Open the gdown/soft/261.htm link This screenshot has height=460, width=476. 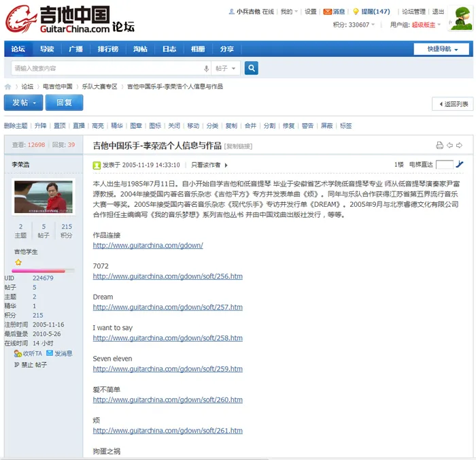click(x=167, y=431)
